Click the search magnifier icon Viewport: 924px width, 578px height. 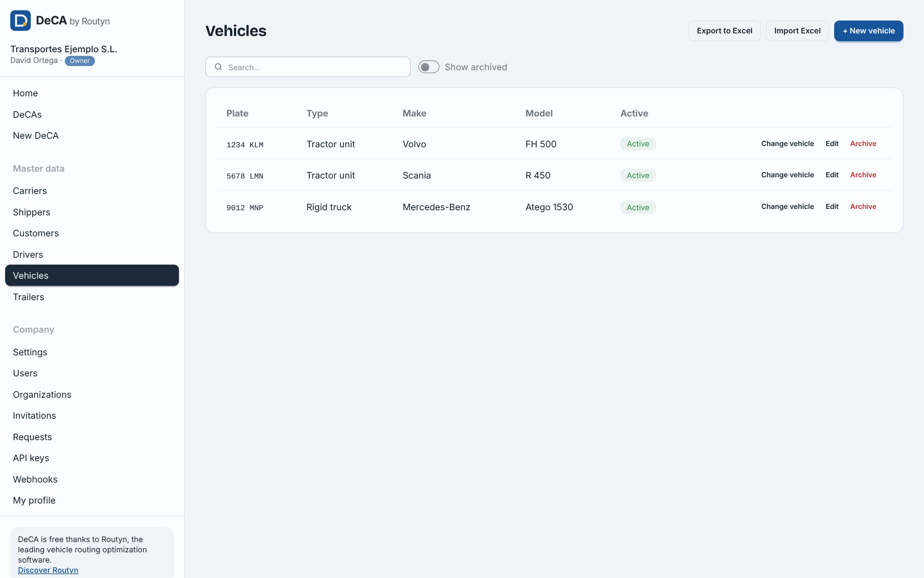tap(218, 67)
